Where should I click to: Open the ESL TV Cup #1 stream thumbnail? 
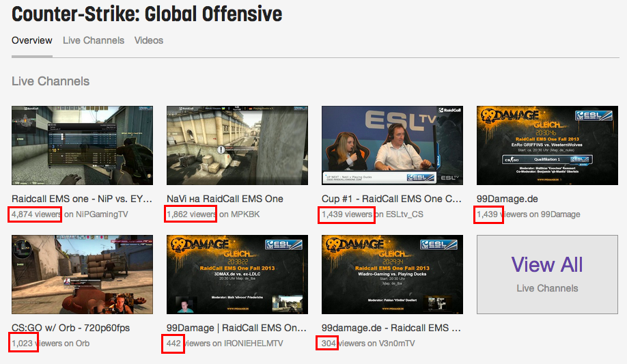[x=392, y=145]
